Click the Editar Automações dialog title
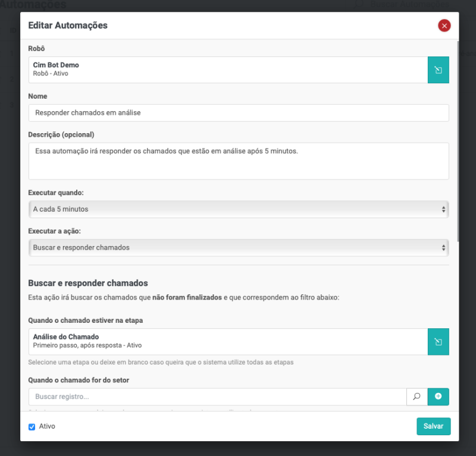The image size is (476, 456). 68,26
